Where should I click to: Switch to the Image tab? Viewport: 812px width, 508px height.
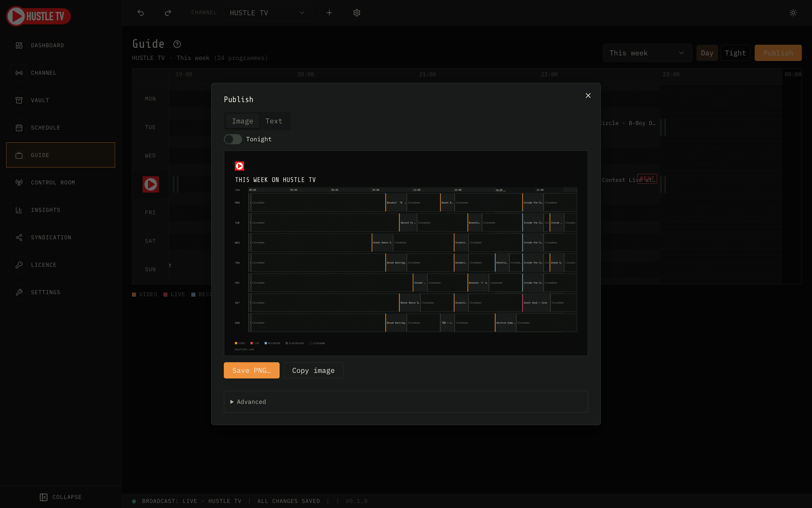243,121
